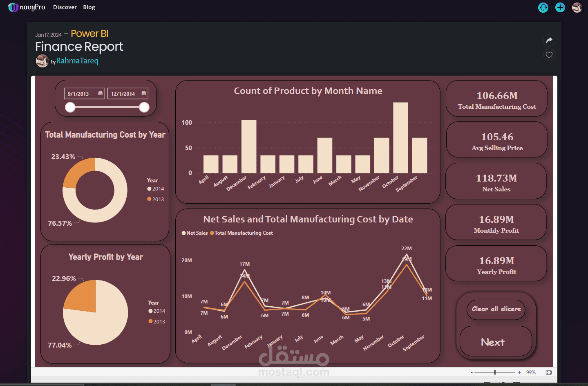The height and width of the screenshot is (386, 588).
Task: Share the Finance Report
Action: tap(549, 40)
